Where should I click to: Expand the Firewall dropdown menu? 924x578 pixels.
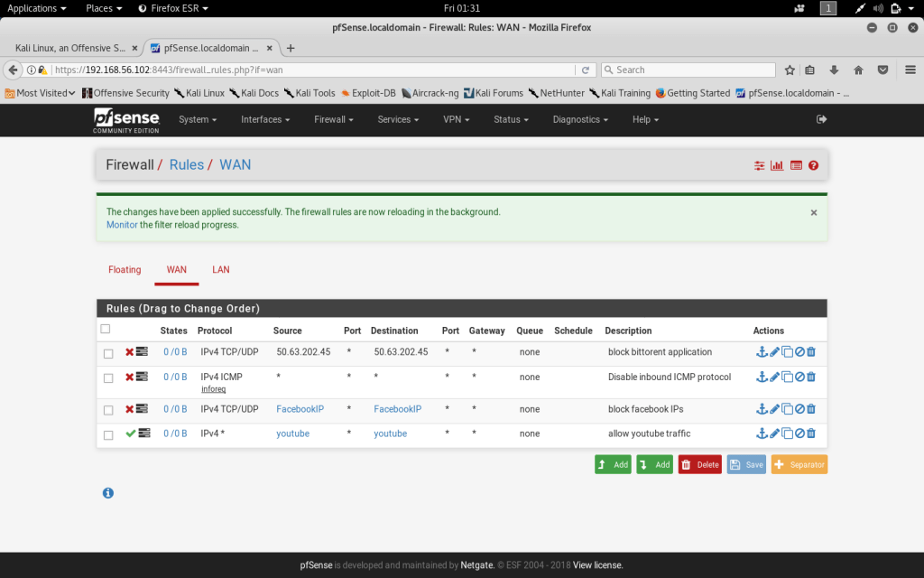[x=333, y=119]
